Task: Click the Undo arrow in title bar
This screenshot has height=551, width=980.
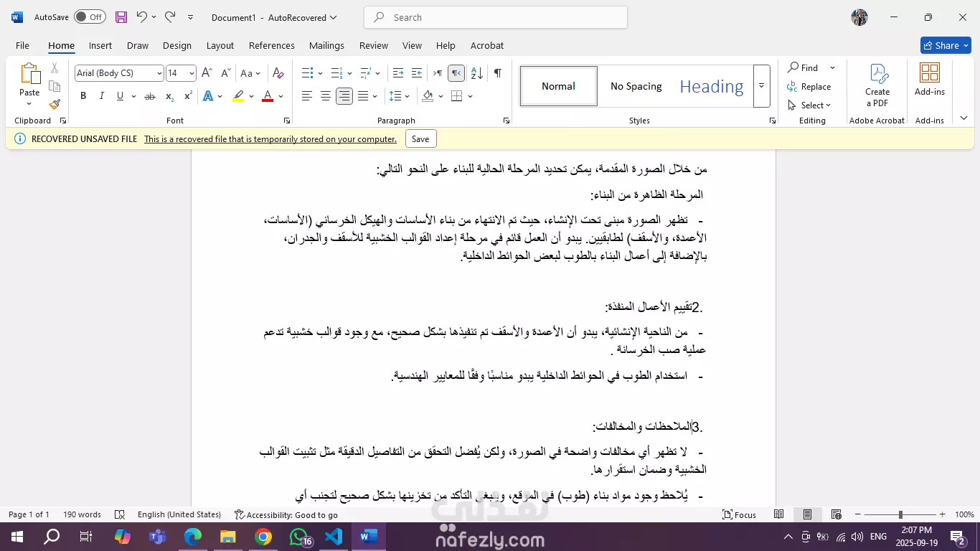Action: [142, 17]
